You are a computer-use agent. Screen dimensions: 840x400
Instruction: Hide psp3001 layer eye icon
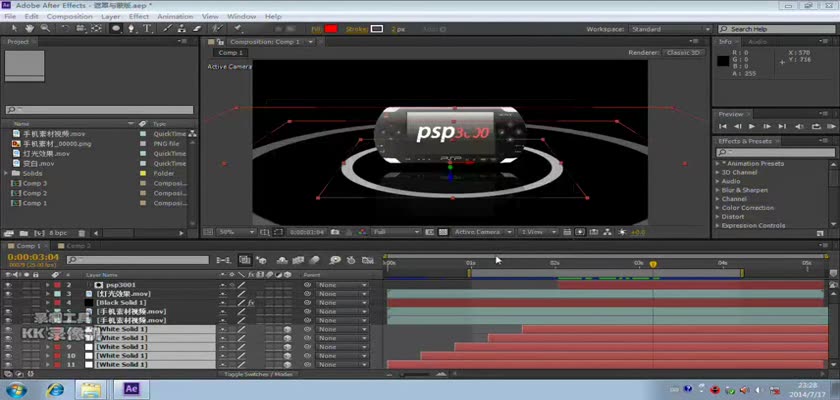[8, 285]
